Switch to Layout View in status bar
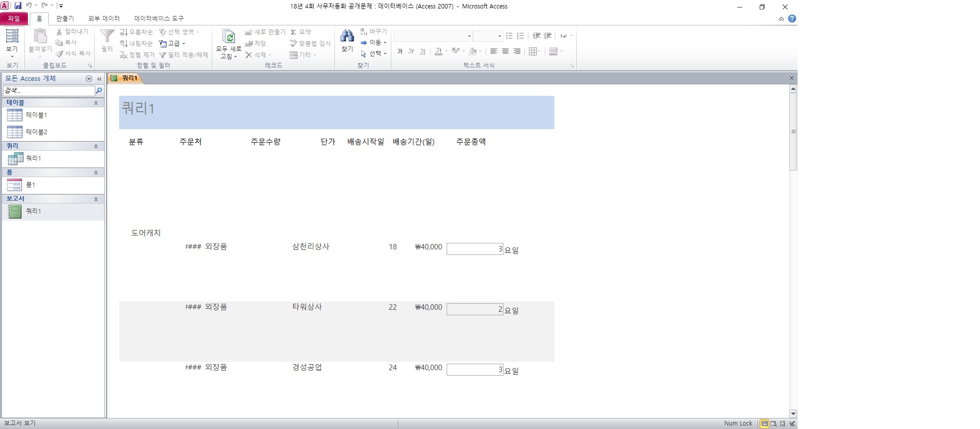The width and height of the screenshot is (980, 429). pyautogui.click(x=783, y=424)
